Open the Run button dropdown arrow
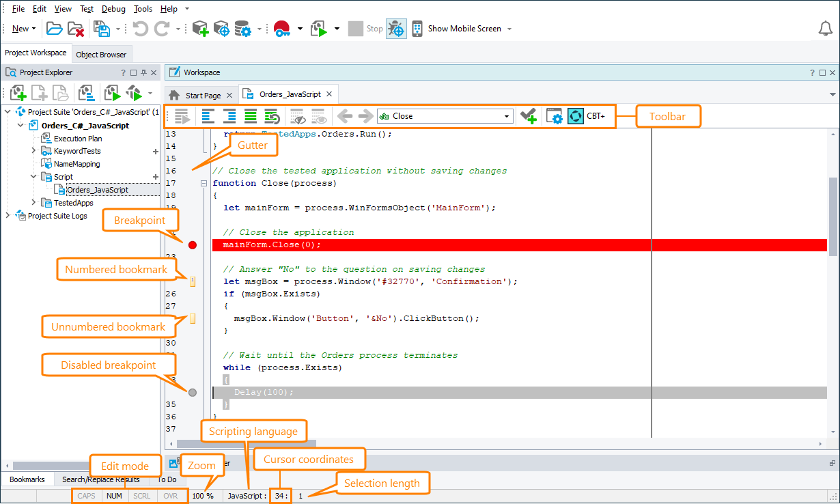This screenshot has height=504, width=840. [x=337, y=29]
